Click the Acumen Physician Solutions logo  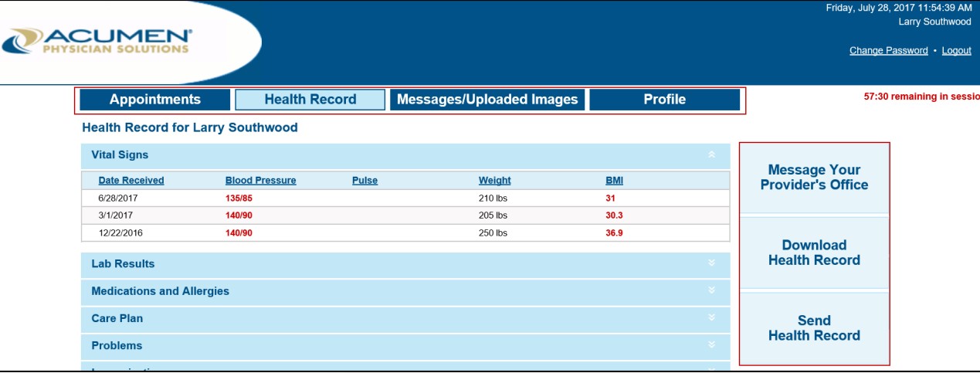(x=97, y=42)
